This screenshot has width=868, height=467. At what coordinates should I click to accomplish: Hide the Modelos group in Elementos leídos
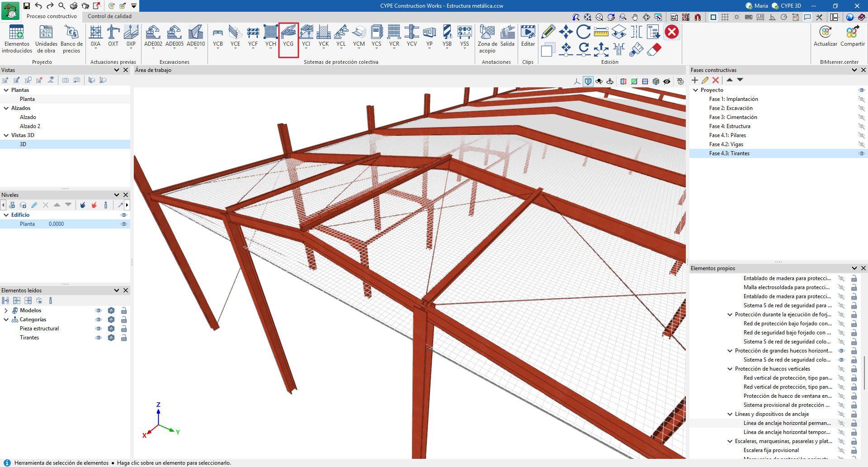tap(99, 310)
